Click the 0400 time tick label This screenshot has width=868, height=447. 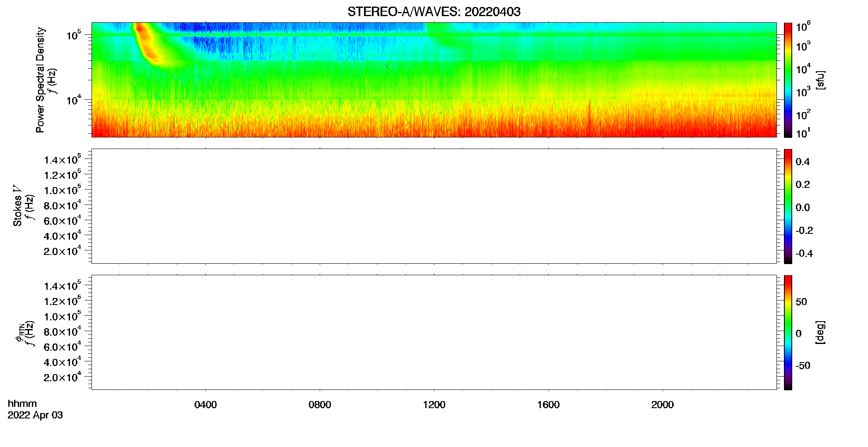[205, 405]
